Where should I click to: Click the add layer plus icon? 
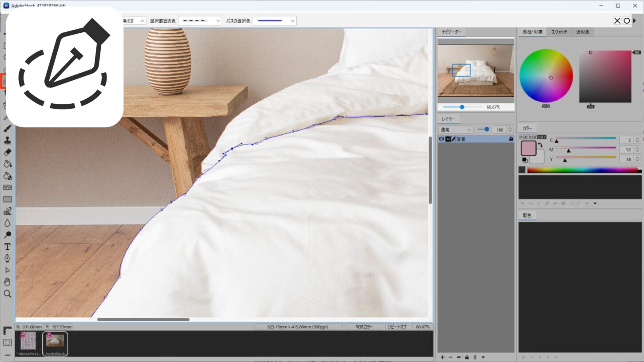click(x=442, y=357)
